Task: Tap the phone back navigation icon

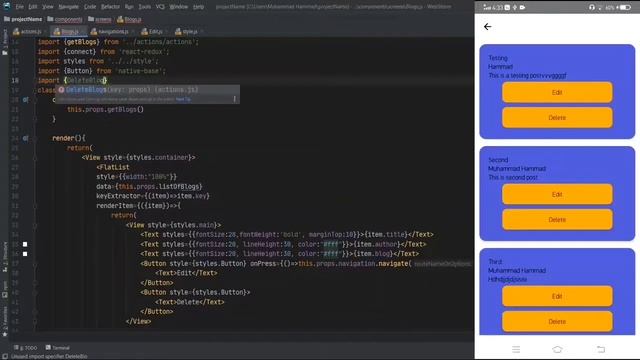Action: pyautogui.click(x=601, y=349)
